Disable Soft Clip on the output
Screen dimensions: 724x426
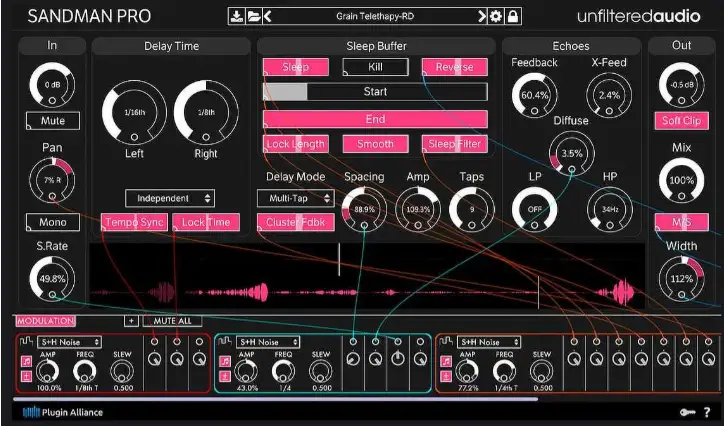click(x=682, y=121)
